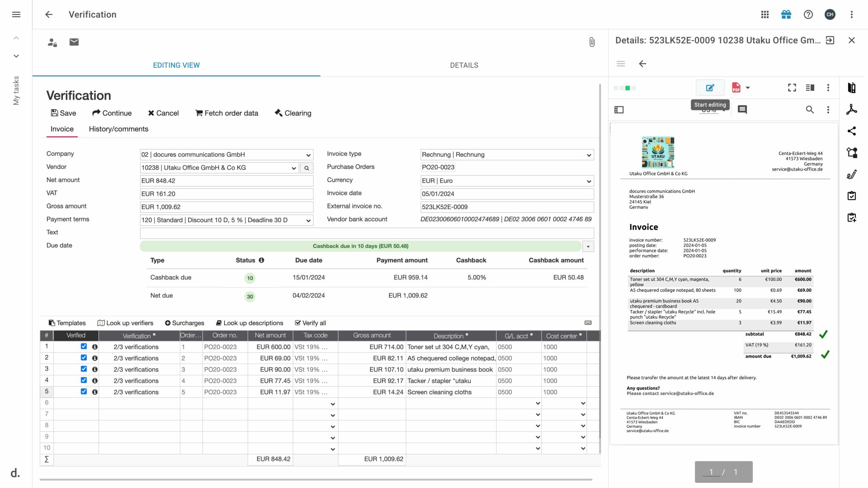Open the Payment terms dropdown
This screenshot has height=488, width=868.
click(x=308, y=220)
